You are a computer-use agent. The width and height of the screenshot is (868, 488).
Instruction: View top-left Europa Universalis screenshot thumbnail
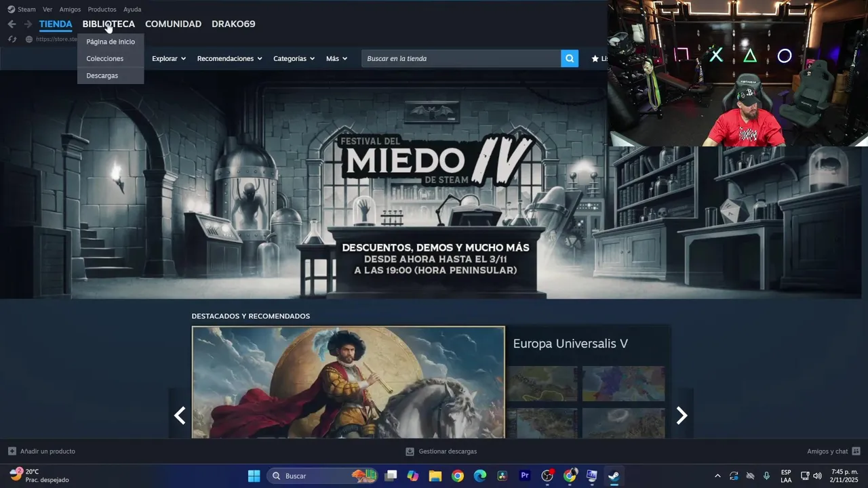542,384
